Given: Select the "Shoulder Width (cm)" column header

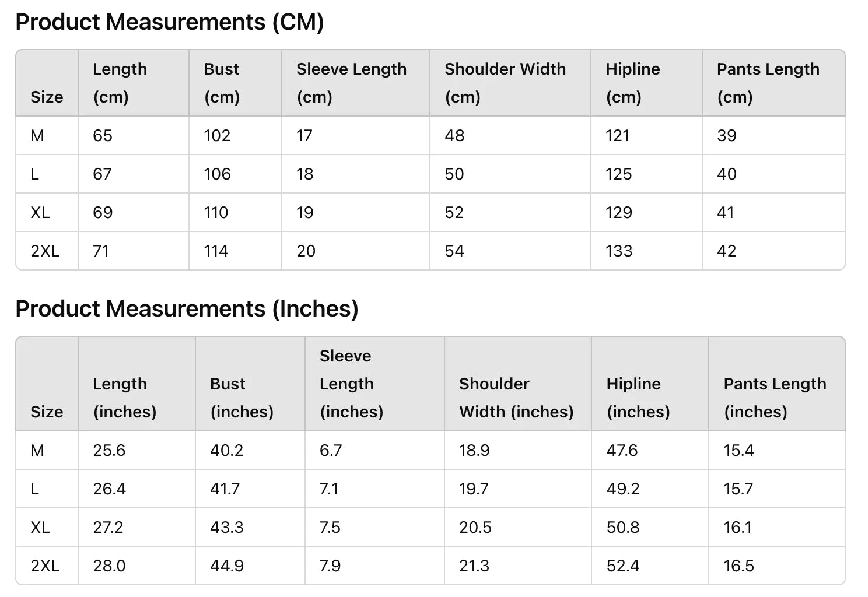Looking at the screenshot, I should pos(505,83).
